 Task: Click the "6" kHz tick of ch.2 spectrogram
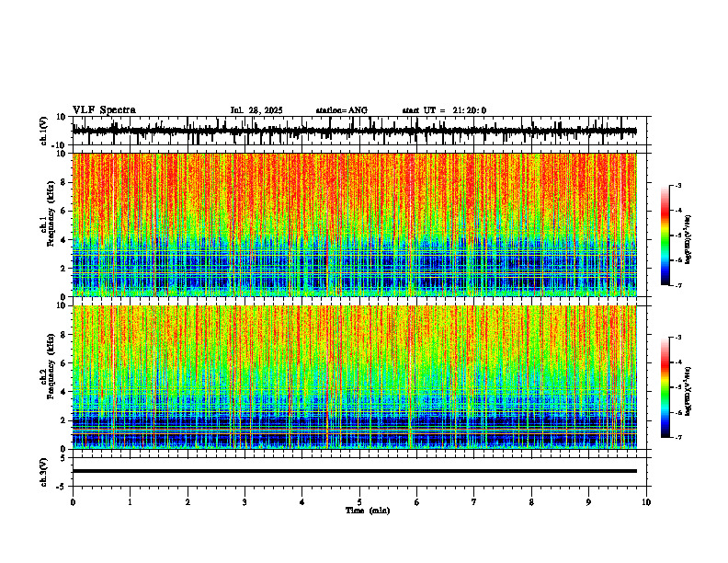(x=63, y=363)
